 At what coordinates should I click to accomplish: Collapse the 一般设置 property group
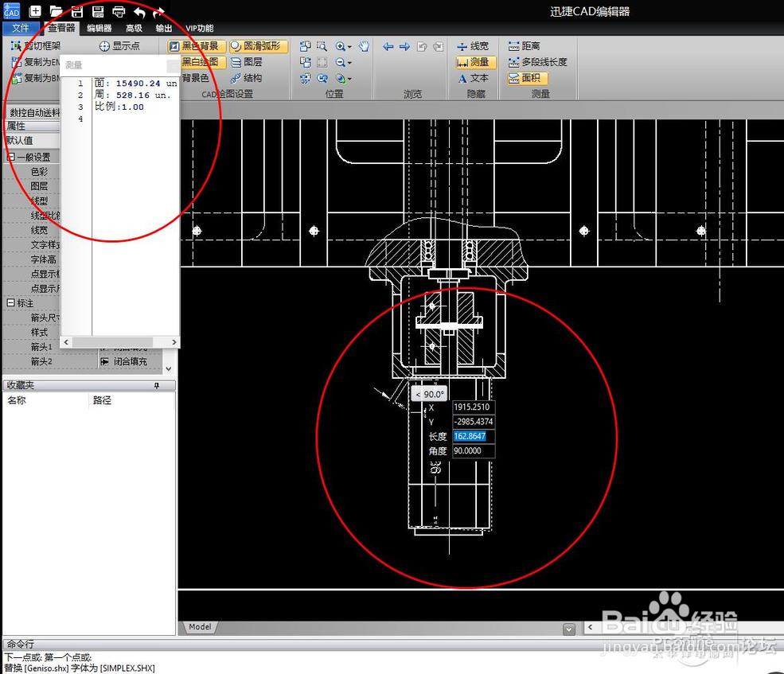coord(11,157)
